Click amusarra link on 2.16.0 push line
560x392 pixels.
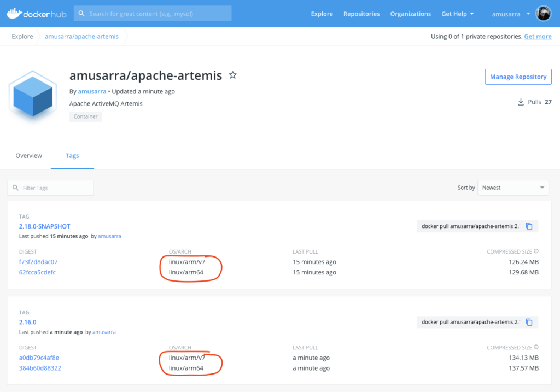coord(104,332)
